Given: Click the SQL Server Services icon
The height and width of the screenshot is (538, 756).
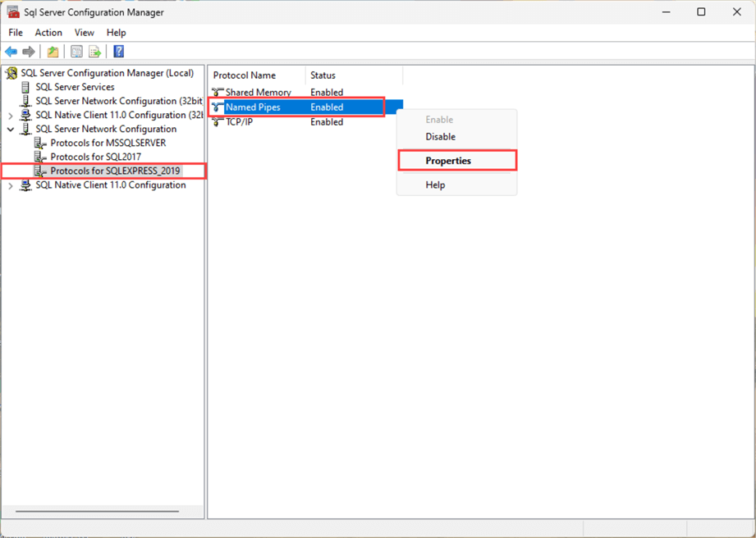Looking at the screenshot, I should pos(25,87).
